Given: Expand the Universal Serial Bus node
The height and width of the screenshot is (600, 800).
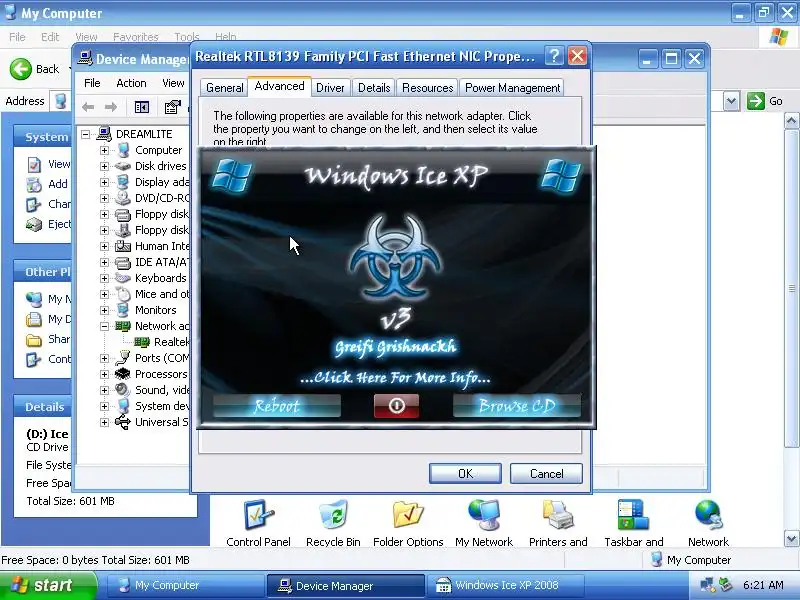Looking at the screenshot, I should click(104, 422).
